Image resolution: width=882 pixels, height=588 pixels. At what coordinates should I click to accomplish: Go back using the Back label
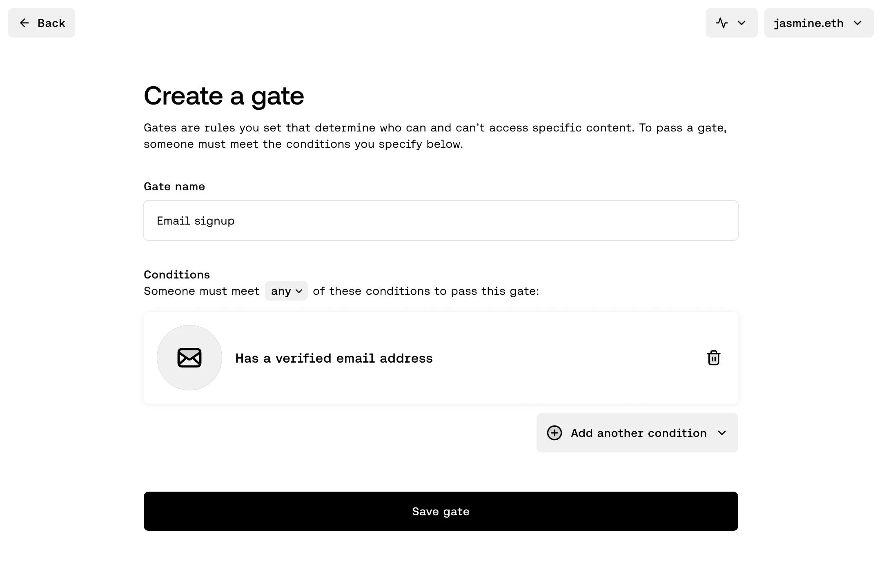point(51,23)
